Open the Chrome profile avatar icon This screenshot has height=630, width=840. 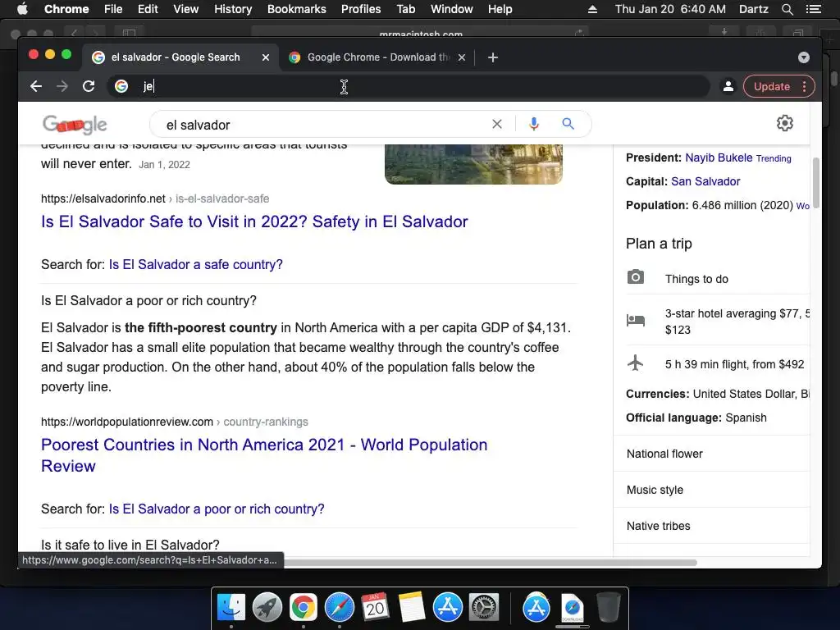coord(728,86)
